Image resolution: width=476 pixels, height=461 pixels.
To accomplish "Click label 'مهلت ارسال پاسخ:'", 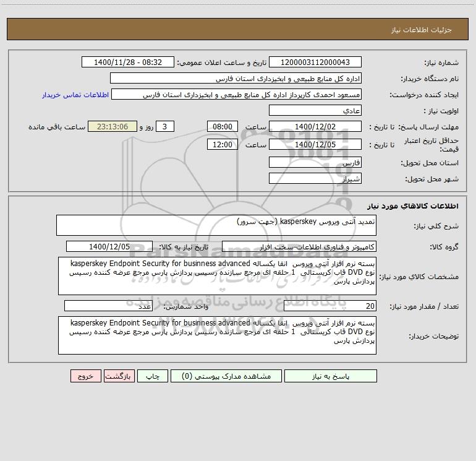I will (x=428, y=127).
